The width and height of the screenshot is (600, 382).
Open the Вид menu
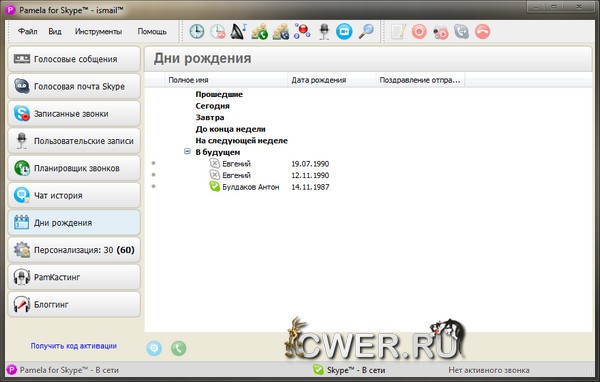tap(55, 31)
